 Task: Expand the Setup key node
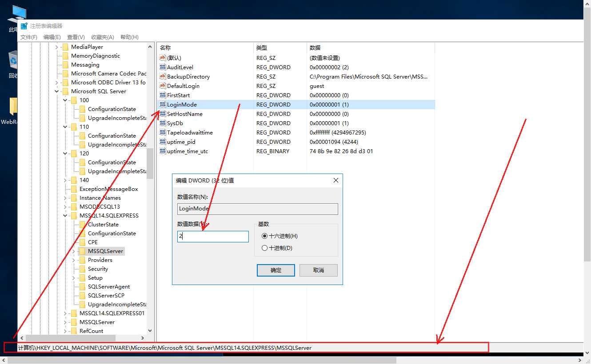pyautogui.click(x=74, y=277)
